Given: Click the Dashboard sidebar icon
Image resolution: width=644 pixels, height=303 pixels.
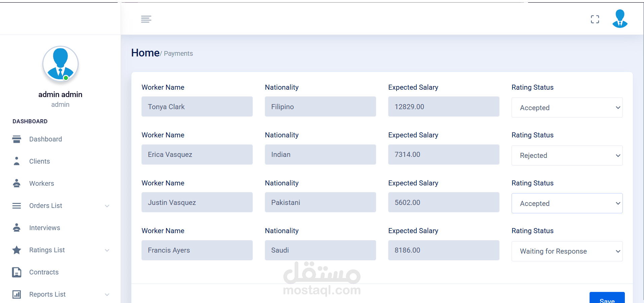Looking at the screenshot, I should (16, 139).
